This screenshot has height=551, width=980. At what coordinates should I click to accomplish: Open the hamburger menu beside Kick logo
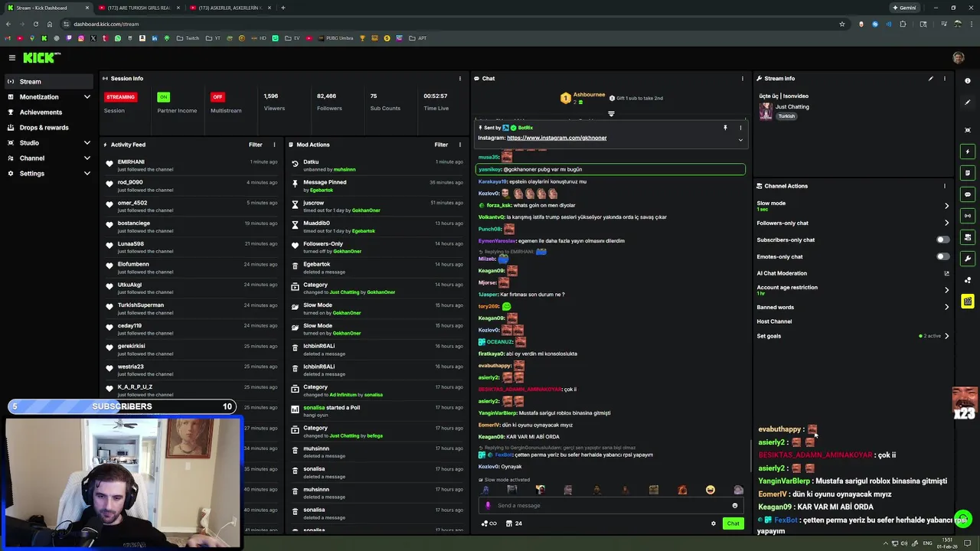12,57
